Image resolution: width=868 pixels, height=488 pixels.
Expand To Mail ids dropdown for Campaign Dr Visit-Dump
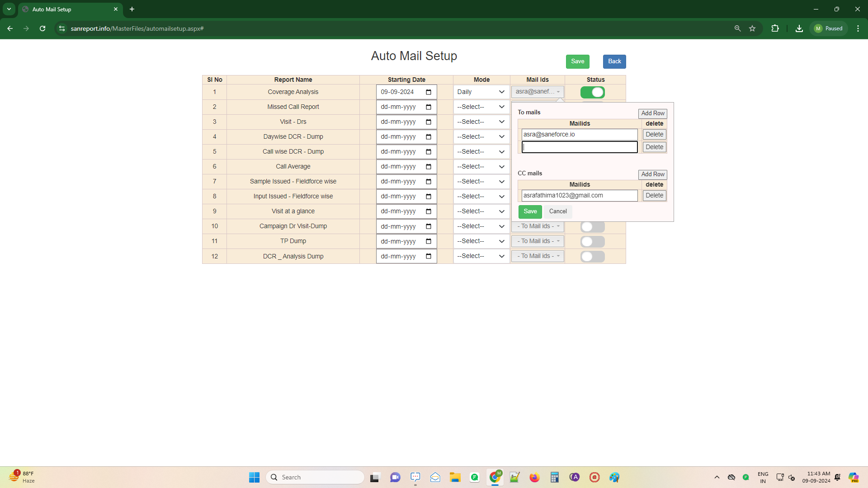538,226
